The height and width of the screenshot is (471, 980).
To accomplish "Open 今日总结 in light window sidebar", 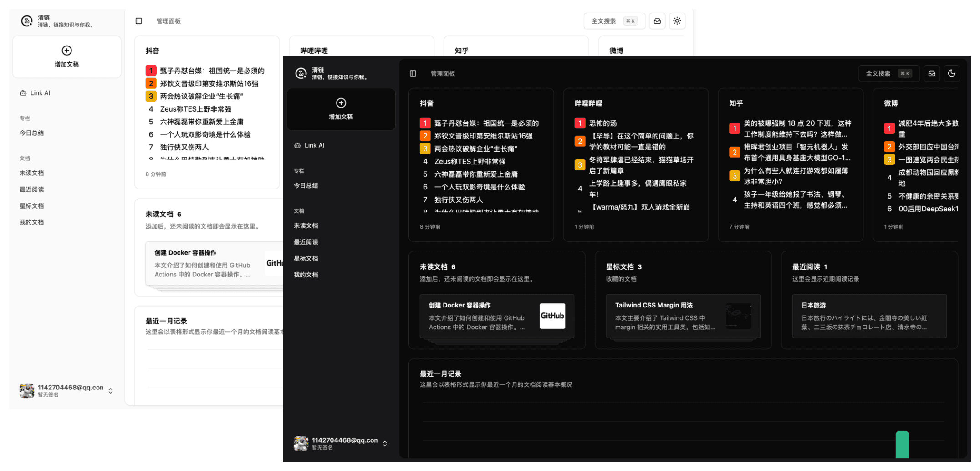I will pyautogui.click(x=32, y=133).
